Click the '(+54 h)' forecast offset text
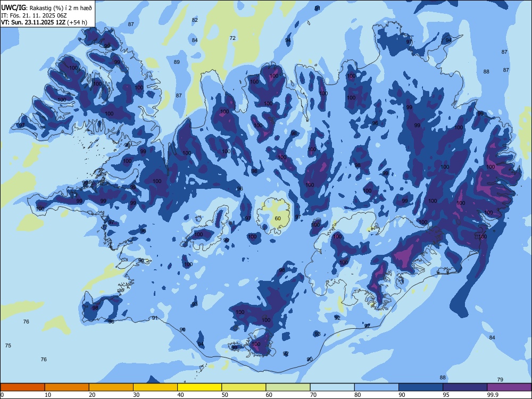This screenshot has height=399, width=532. [77, 22]
